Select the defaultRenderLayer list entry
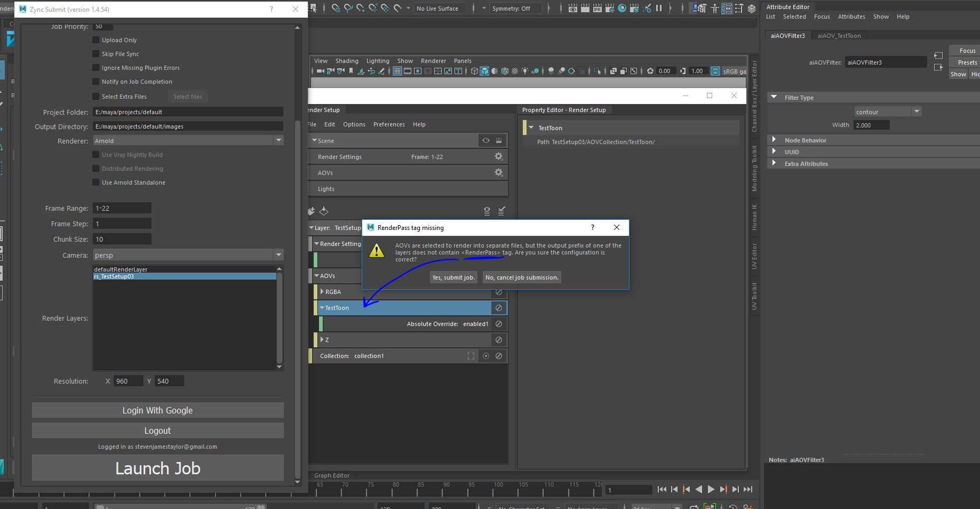The width and height of the screenshot is (980, 509). point(121,269)
